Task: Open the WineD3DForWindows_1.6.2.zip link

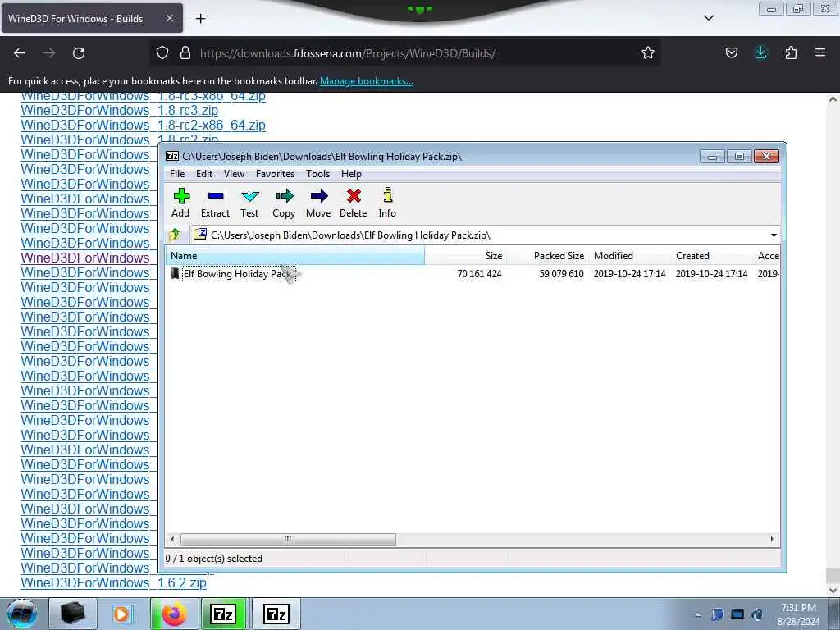Action: (x=113, y=583)
